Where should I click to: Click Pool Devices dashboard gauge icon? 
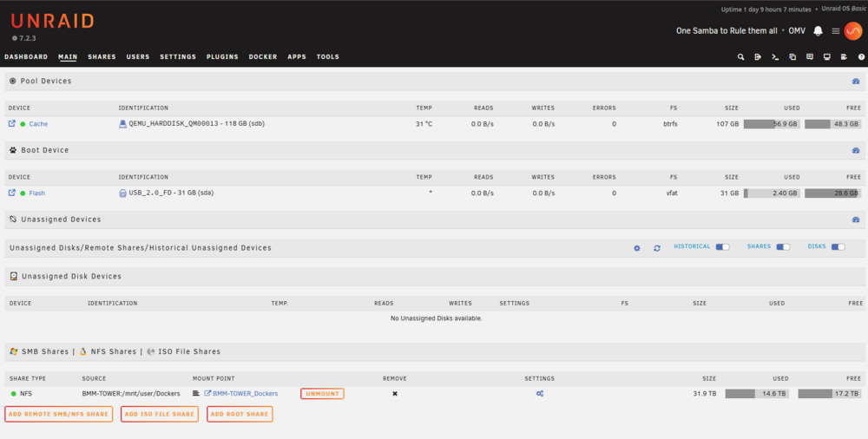(x=856, y=81)
